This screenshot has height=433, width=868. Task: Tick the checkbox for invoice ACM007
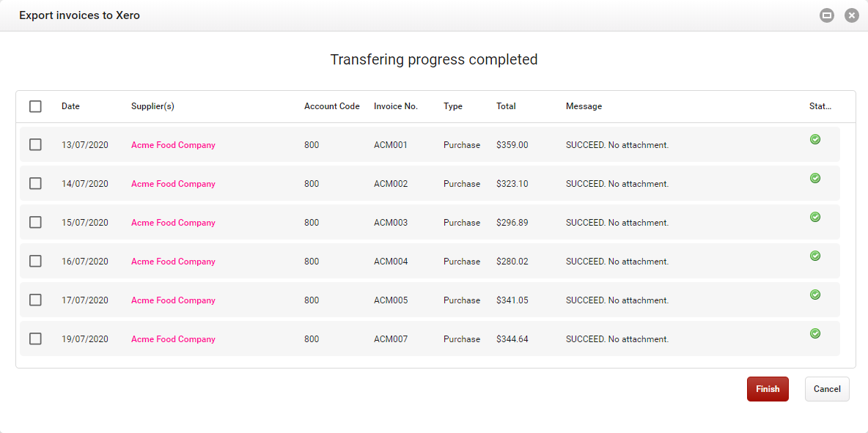click(x=35, y=339)
